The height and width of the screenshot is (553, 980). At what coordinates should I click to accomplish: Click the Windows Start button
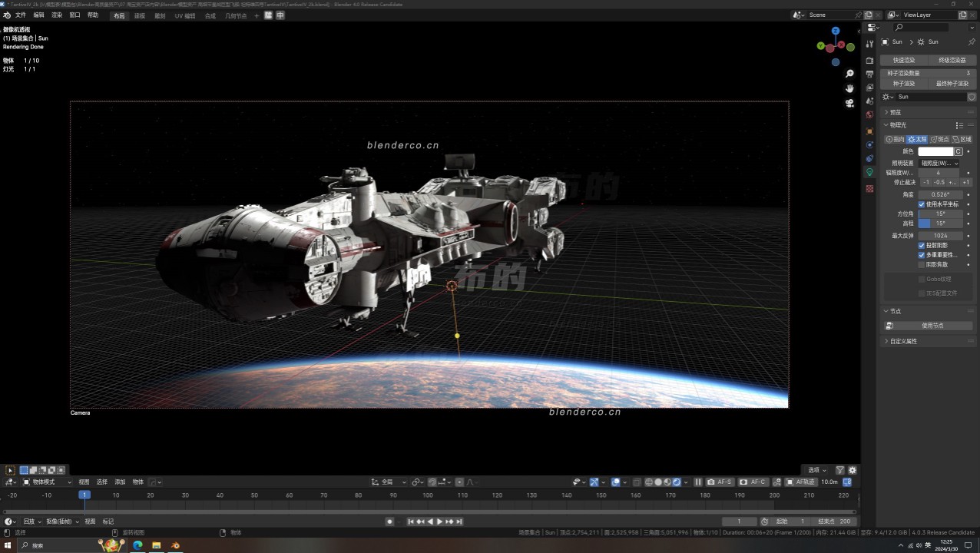click(8, 545)
